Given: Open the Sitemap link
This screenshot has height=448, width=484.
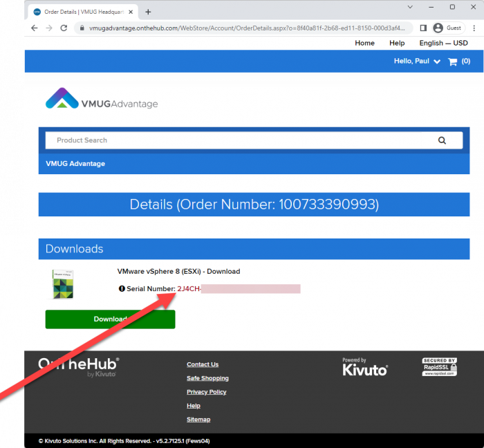Looking at the screenshot, I should point(198,419).
